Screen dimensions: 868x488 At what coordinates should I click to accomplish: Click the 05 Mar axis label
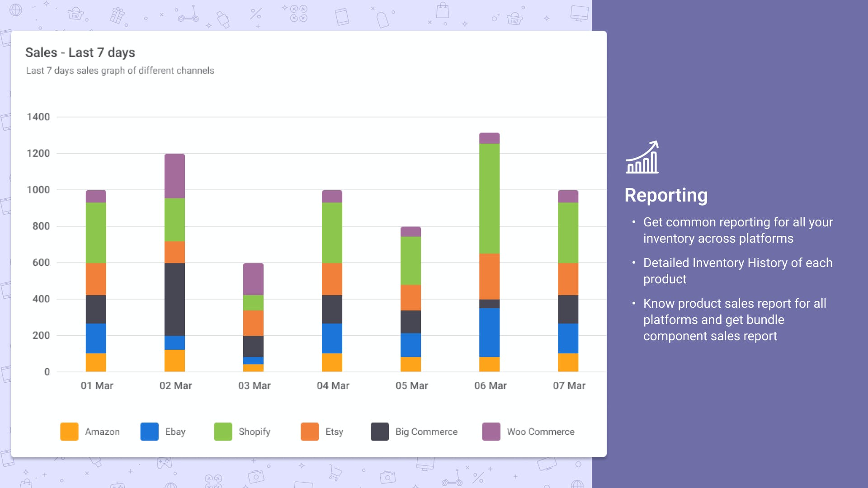coord(411,385)
